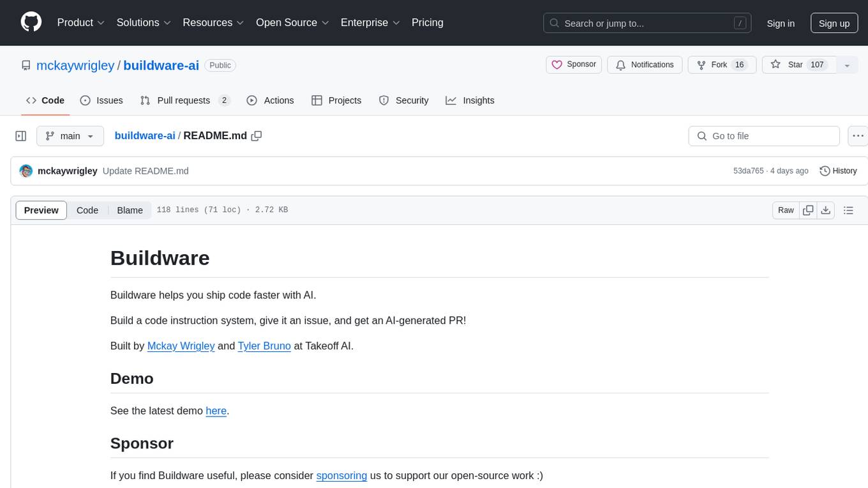The image size is (868, 488).
Task: Expand the Enterprise menu
Action: [x=370, y=22]
